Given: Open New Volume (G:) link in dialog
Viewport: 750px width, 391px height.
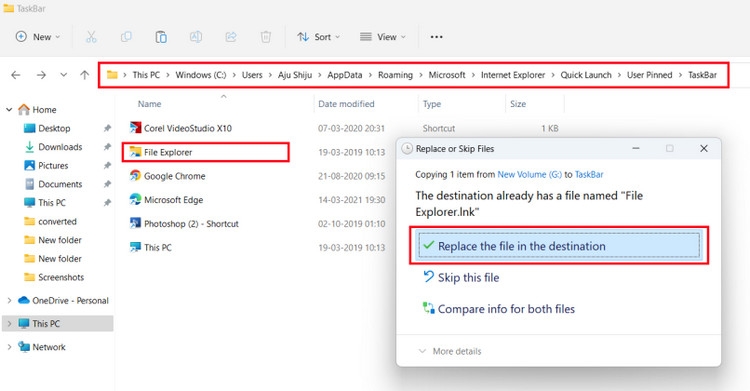Looking at the screenshot, I should click(529, 175).
